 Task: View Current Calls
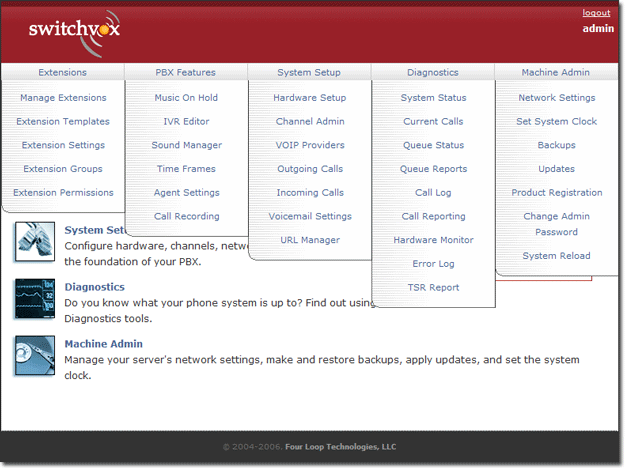coord(433,121)
